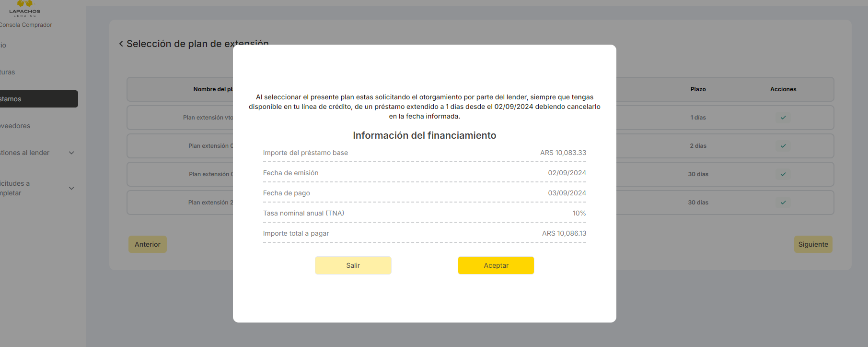Click the Acciones column header

click(x=783, y=89)
